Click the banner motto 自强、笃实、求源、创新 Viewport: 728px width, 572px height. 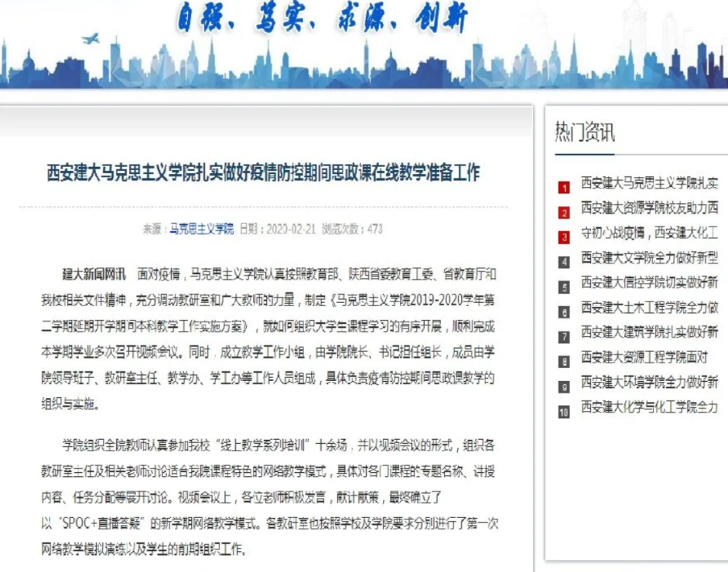click(323, 19)
